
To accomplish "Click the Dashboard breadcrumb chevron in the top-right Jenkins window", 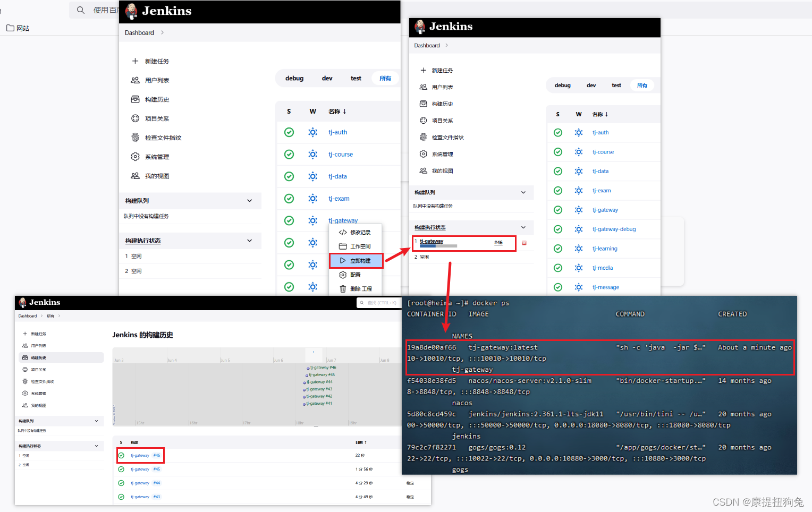I will tap(446, 45).
